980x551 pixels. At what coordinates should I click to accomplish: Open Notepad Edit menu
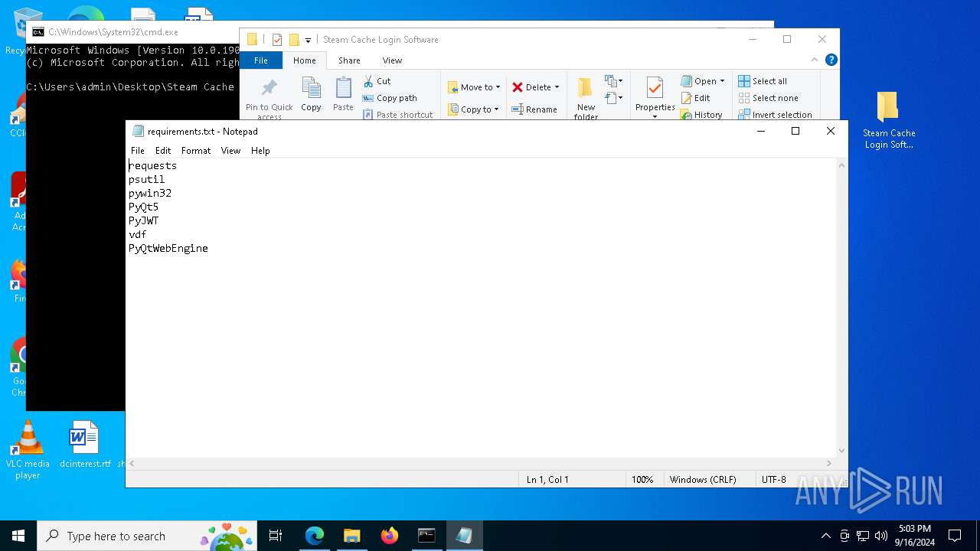[163, 151]
